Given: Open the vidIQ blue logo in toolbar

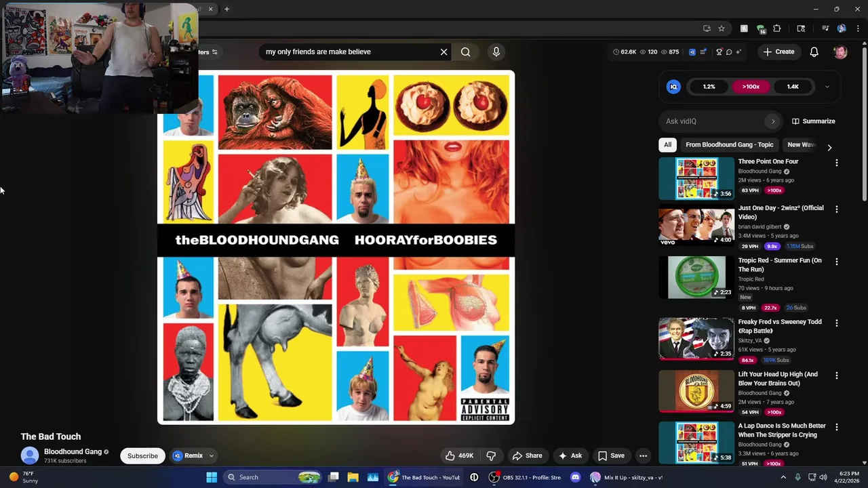Looking at the screenshot, I should pos(692,52).
